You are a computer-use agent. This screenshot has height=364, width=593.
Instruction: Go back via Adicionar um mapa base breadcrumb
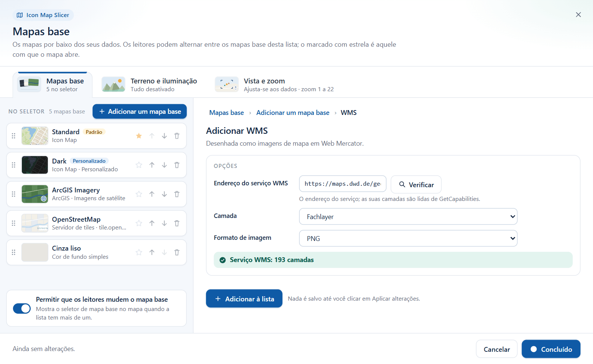pyautogui.click(x=293, y=113)
